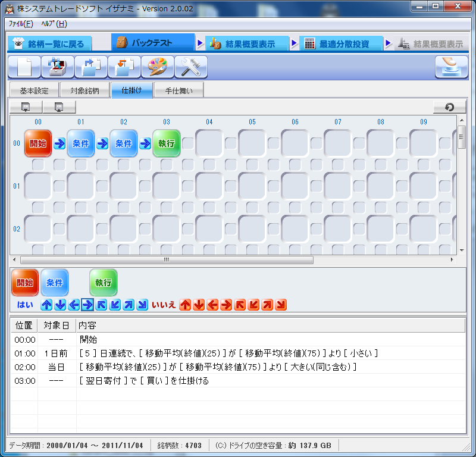Choose the selected blue right arrow
Viewport: 476px width, 457px height.
point(87,305)
